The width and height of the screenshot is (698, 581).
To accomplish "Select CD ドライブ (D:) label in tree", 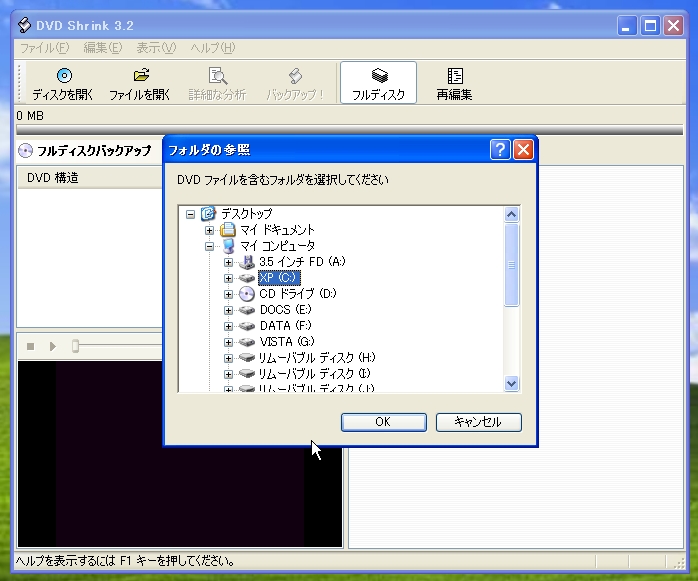I will (x=298, y=294).
